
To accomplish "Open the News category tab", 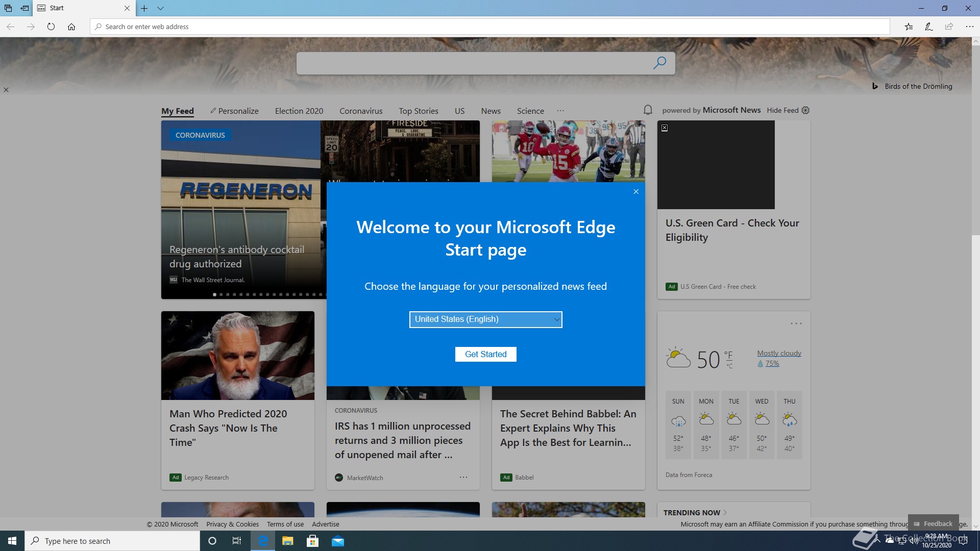I will click(491, 111).
